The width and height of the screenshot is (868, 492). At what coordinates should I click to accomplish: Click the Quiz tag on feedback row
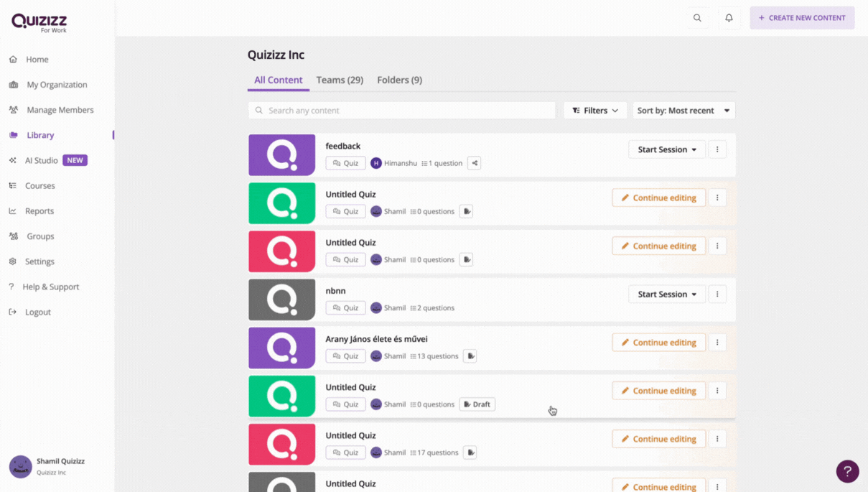point(345,163)
